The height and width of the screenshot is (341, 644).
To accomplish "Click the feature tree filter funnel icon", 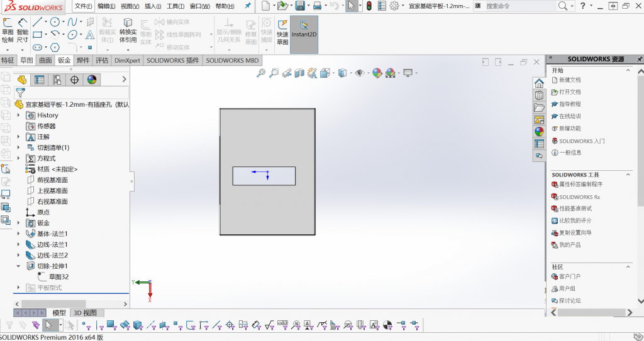I will tap(20, 92).
